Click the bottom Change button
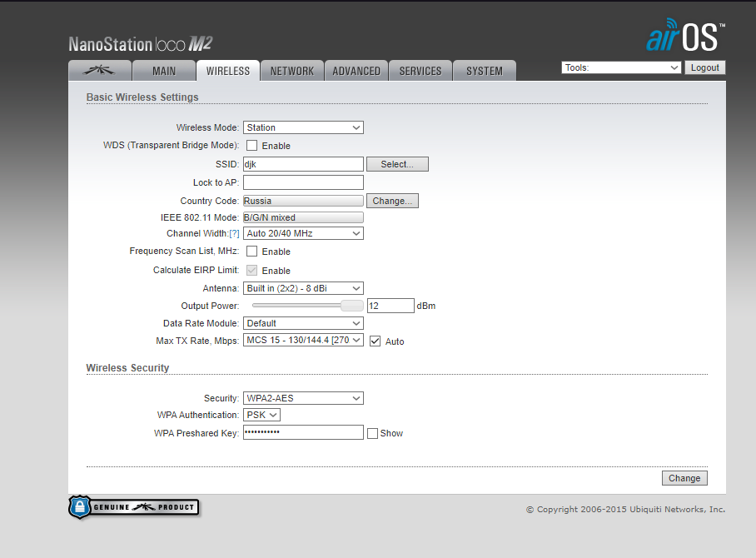This screenshot has width=756, height=558. [684, 478]
